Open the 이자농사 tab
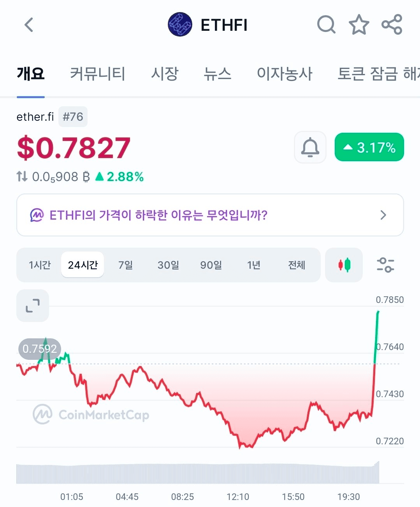The image size is (420, 507). tap(285, 74)
